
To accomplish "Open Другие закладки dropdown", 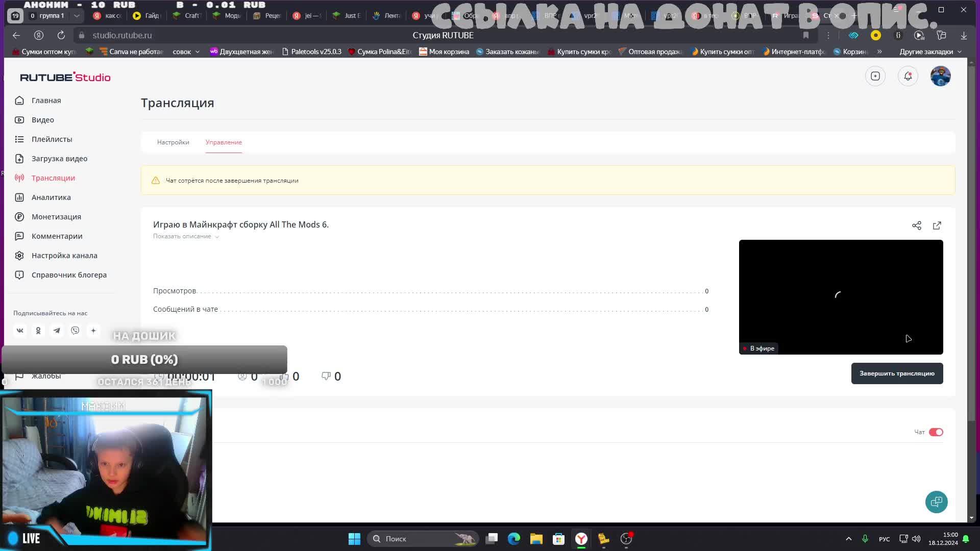I will pos(930,52).
